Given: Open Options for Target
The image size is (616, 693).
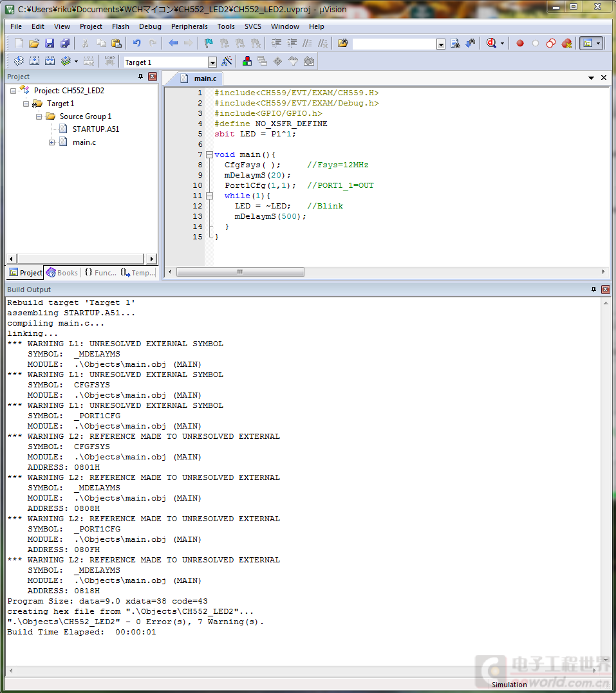Looking at the screenshot, I should click(x=227, y=61).
